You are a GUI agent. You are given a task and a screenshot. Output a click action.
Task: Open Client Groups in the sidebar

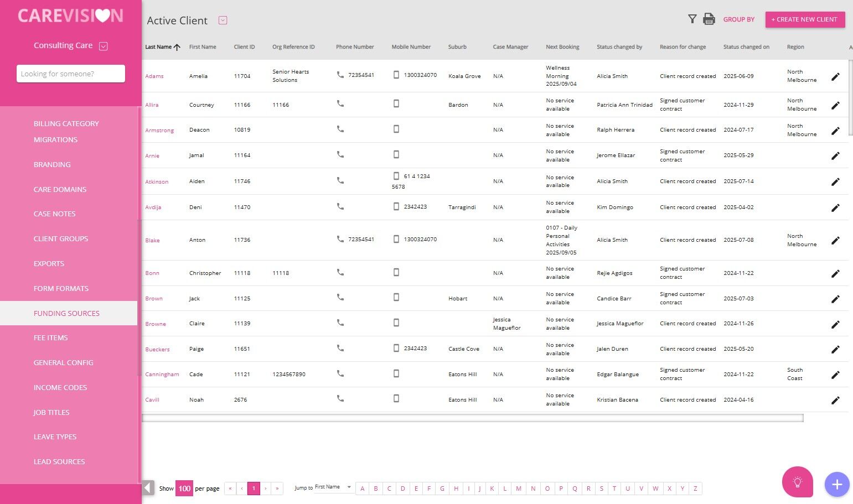coord(61,239)
